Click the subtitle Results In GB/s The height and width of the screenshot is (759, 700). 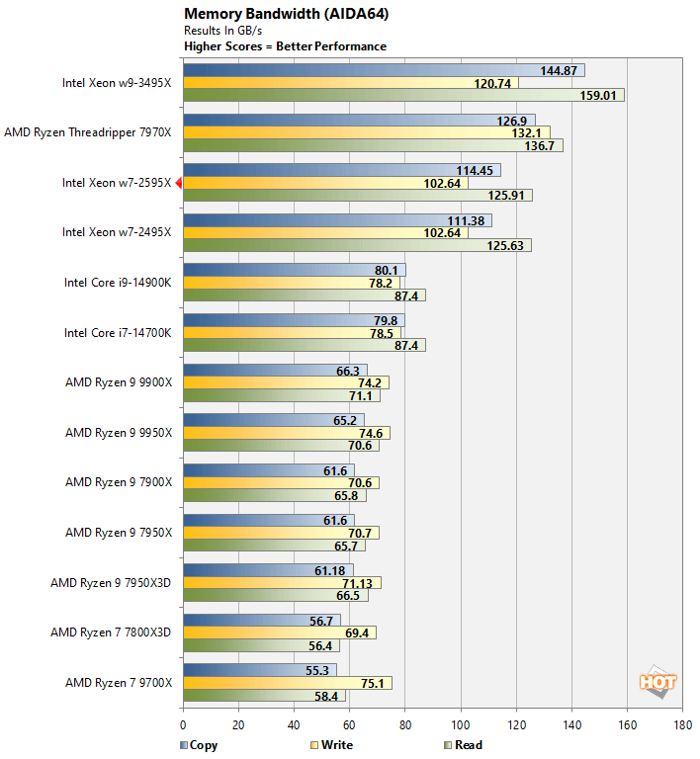[x=222, y=31]
